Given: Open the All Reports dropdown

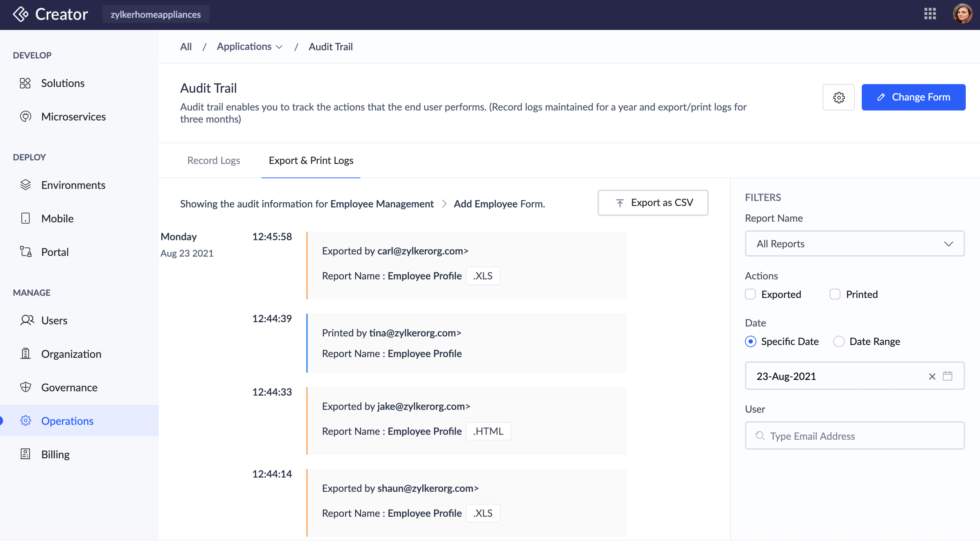Looking at the screenshot, I should click(854, 244).
